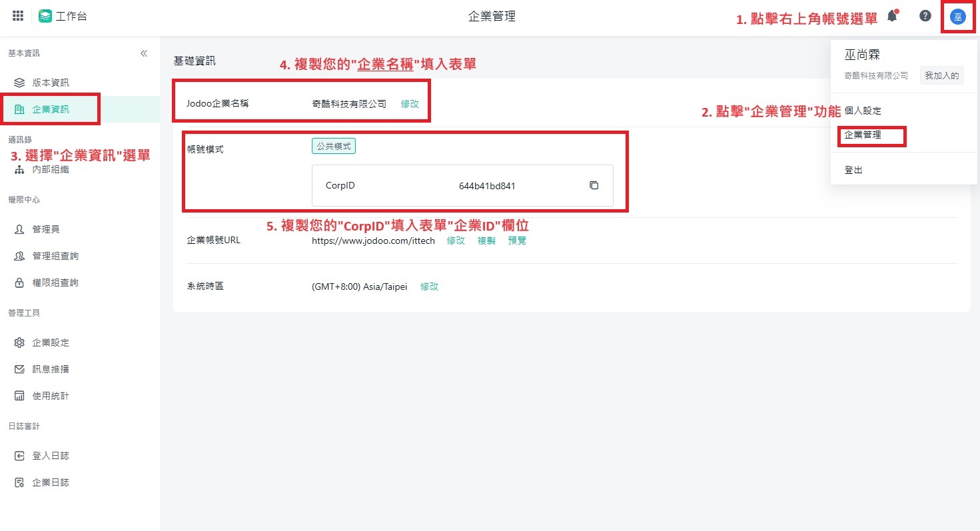Click the account avatar 巫
The width and height of the screenshot is (980, 531).
(x=957, y=17)
